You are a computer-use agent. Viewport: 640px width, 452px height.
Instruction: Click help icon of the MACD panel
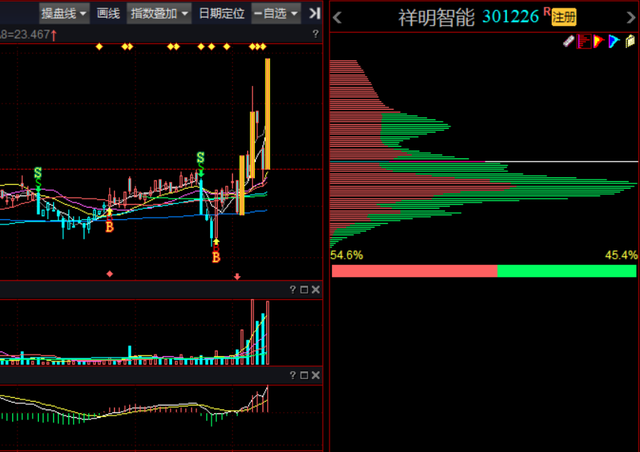pyautogui.click(x=292, y=375)
